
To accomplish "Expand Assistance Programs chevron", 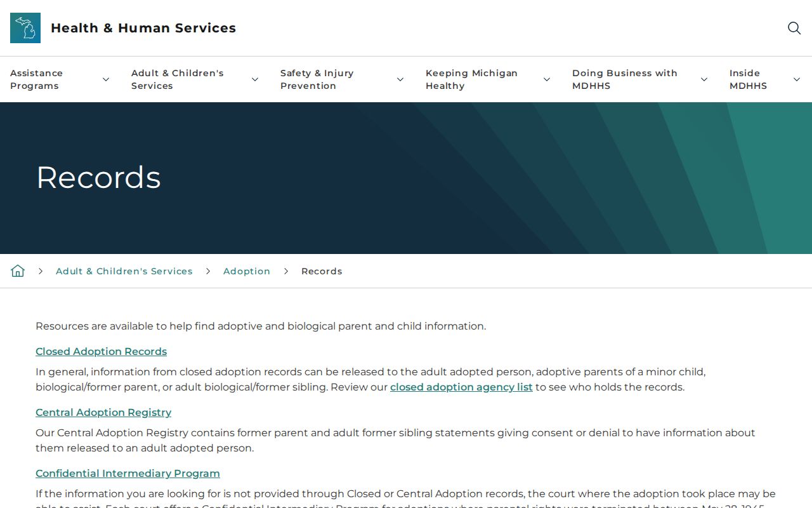I will 106,79.
